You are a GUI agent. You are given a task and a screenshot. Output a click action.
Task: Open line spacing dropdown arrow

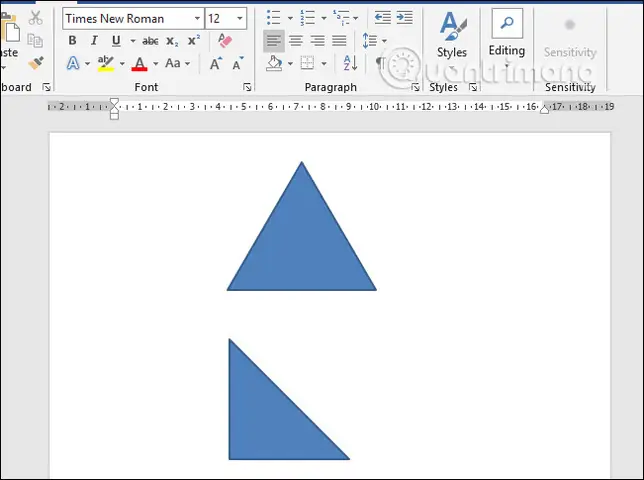pyautogui.click(x=384, y=41)
